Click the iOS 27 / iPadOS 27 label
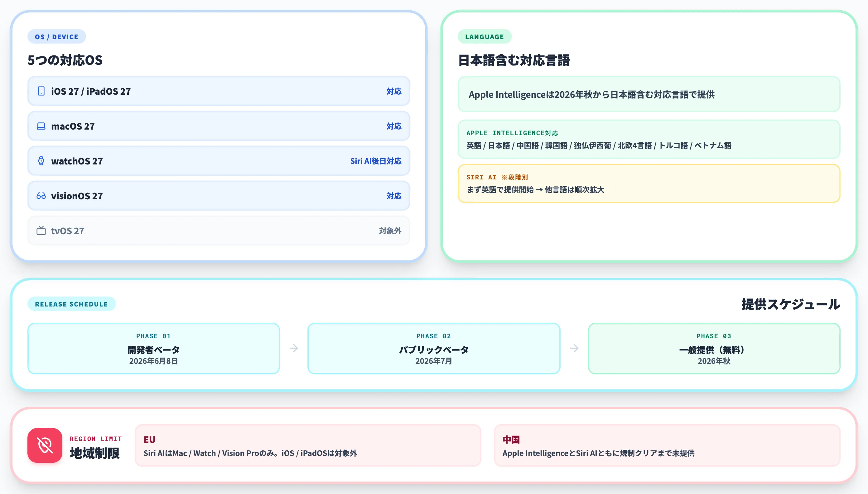The height and width of the screenshot is (494, 868). pos(91,91)
